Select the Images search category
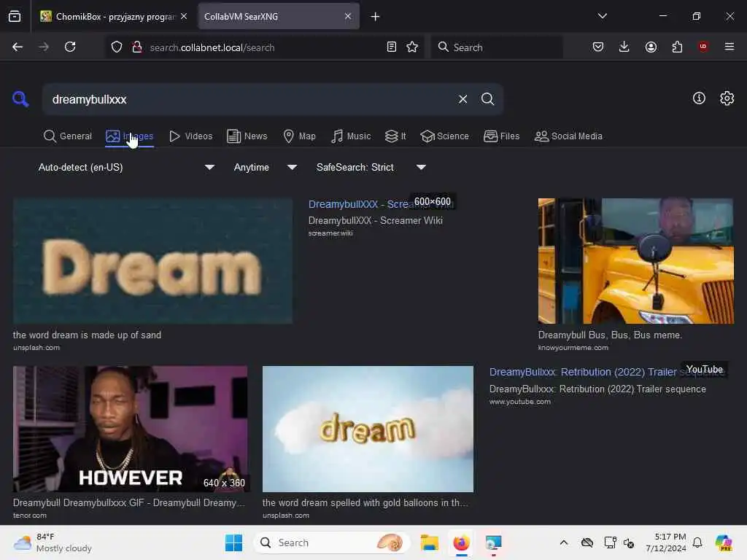This screenshot has height=560, width=747. point(130,136)
